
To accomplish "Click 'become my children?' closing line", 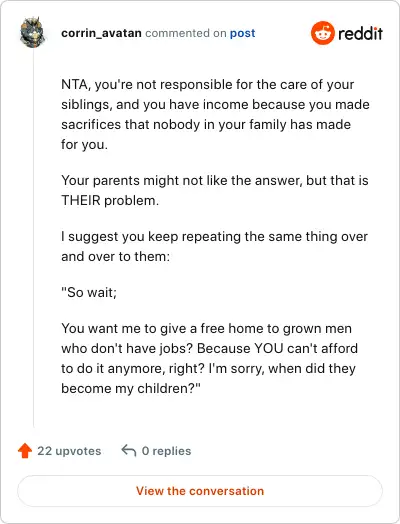I will coord(131,388).
